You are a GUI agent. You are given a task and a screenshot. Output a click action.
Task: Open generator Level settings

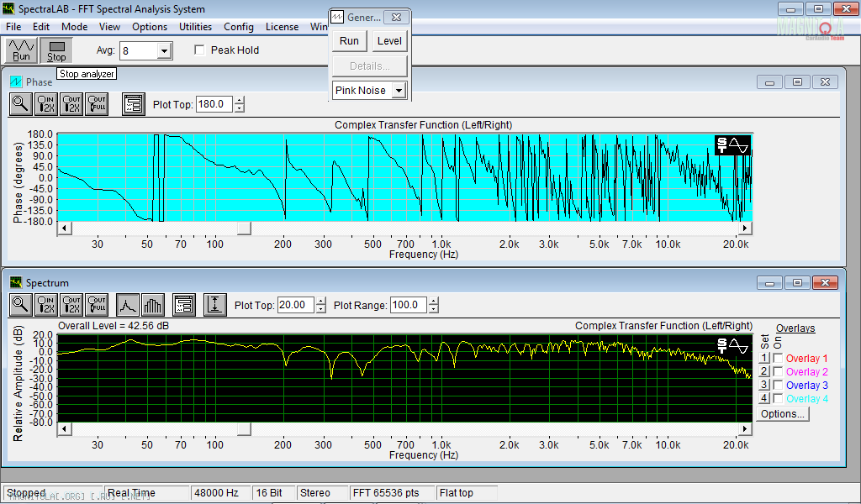pos(389,41)
